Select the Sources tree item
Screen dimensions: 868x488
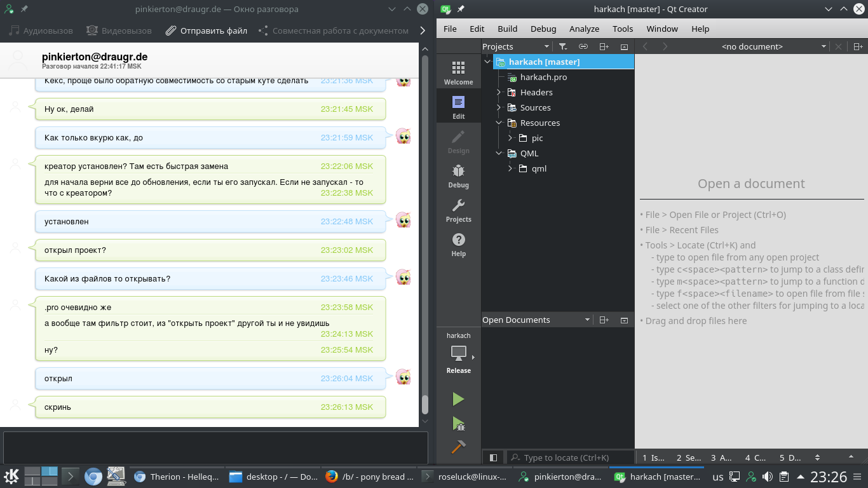(535, 107)
